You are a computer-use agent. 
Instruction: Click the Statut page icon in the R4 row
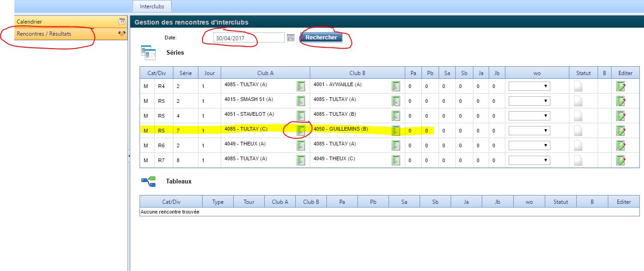pyautogui.click(x=578, y=86)
